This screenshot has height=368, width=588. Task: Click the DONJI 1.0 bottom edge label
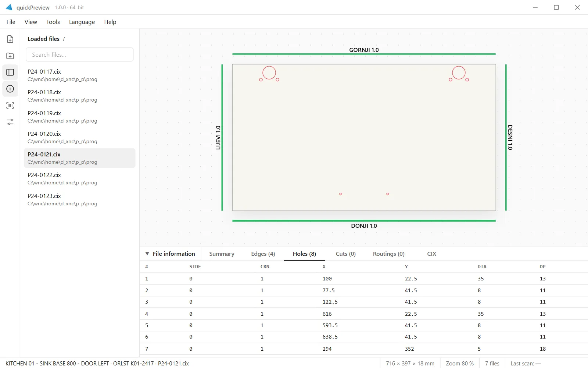364,226
